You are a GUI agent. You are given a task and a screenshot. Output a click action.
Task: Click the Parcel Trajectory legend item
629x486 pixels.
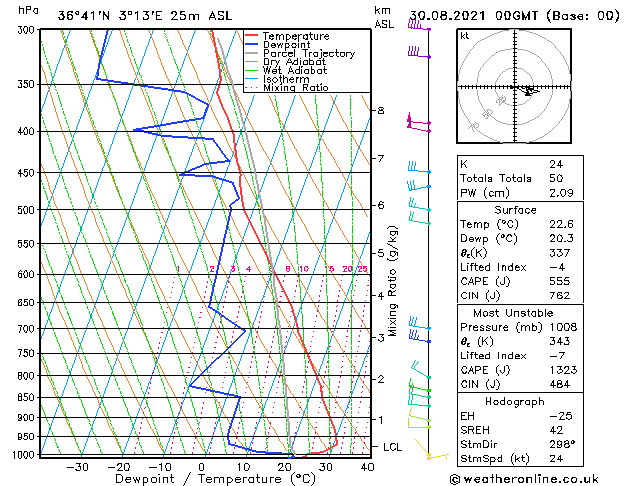click(308, 54)
